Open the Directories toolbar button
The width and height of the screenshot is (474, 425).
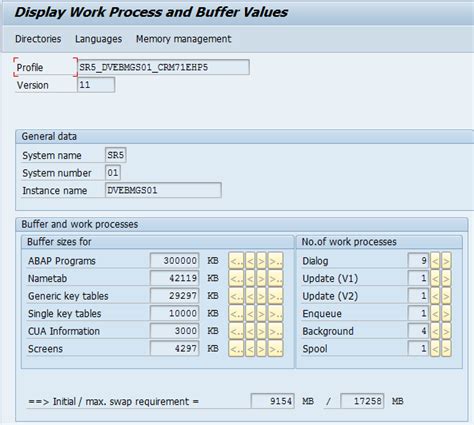38,39
